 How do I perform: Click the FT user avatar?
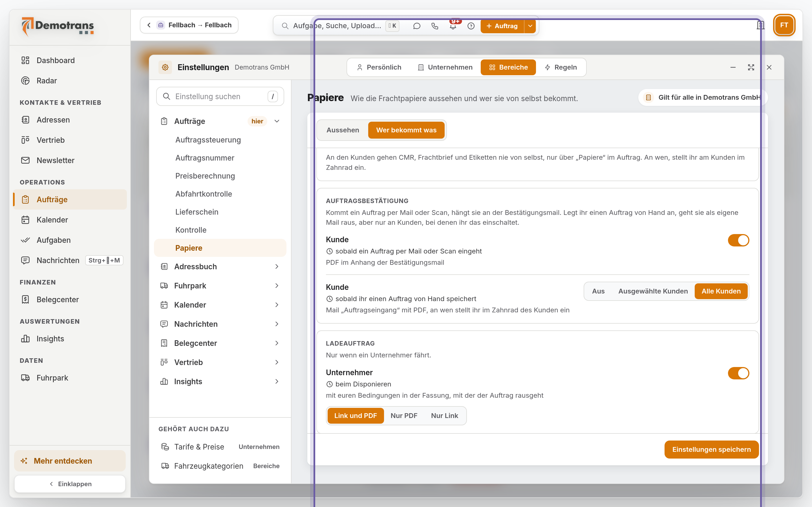point(784,25)
